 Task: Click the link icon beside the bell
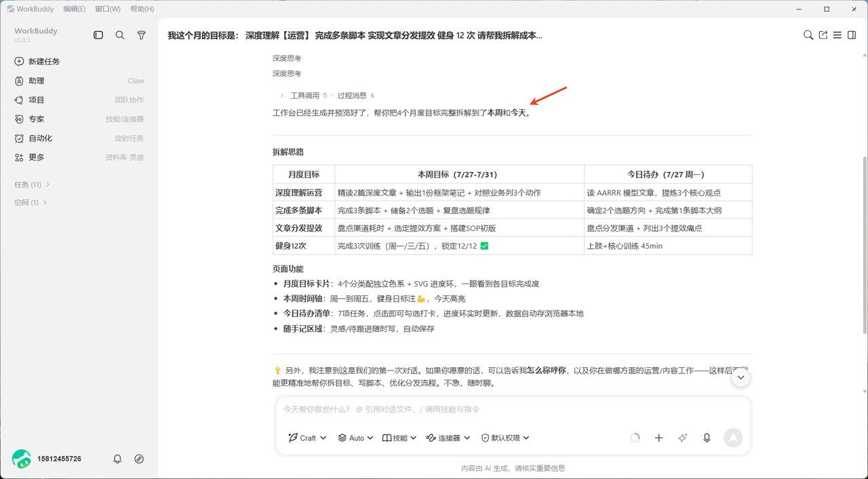[139, 459]
